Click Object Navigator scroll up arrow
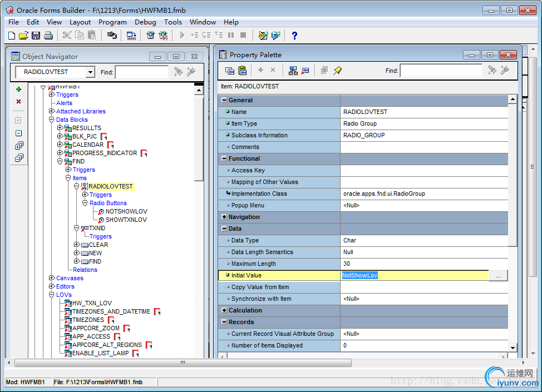The width and height of the screenshot is (542, 392). (199, 90)
